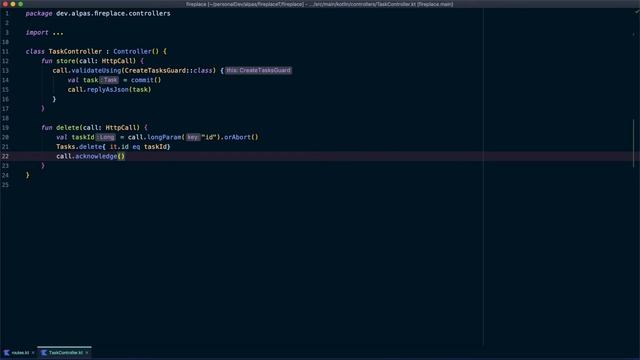This screenshot has width=640, height=360.
Task: Close the window with the red button
Action: tap(5, 4)
